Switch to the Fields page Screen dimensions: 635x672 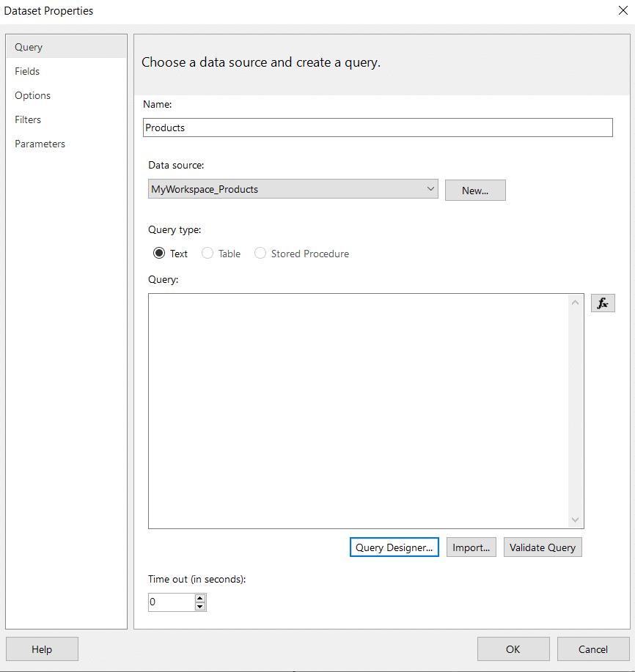click(x=67, y=71)
